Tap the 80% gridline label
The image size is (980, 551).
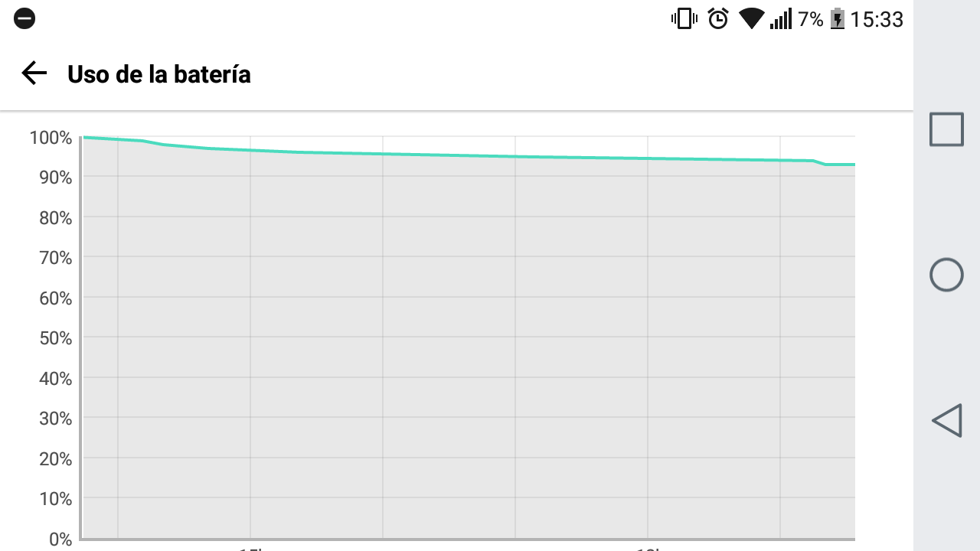pyautogui.click(x=55, y=218)
